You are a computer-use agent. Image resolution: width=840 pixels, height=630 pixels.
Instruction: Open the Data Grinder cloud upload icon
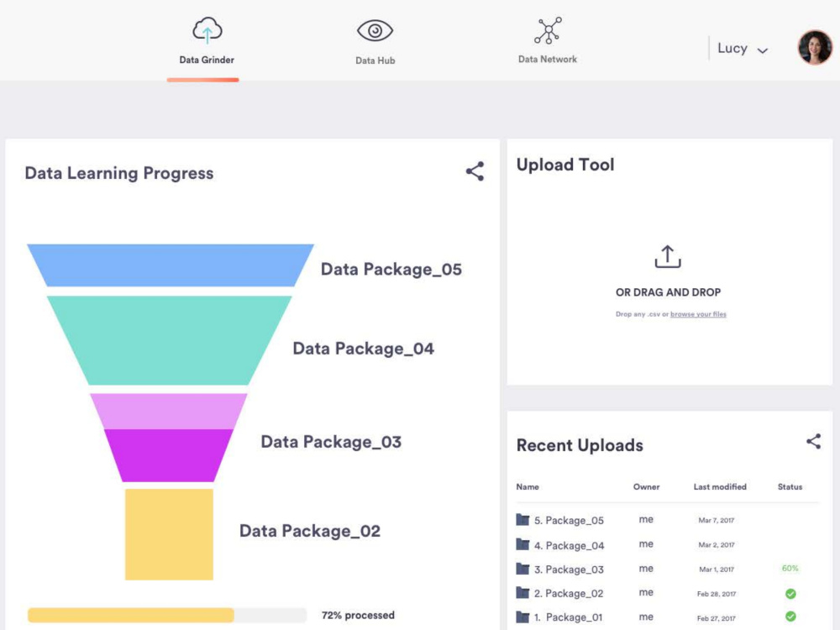pos(207,30)
